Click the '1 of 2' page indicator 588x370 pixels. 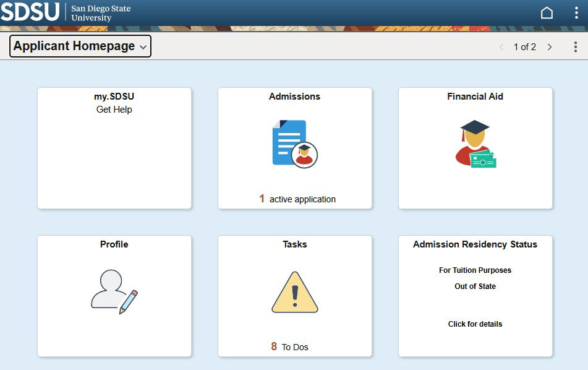click(525, 47)
